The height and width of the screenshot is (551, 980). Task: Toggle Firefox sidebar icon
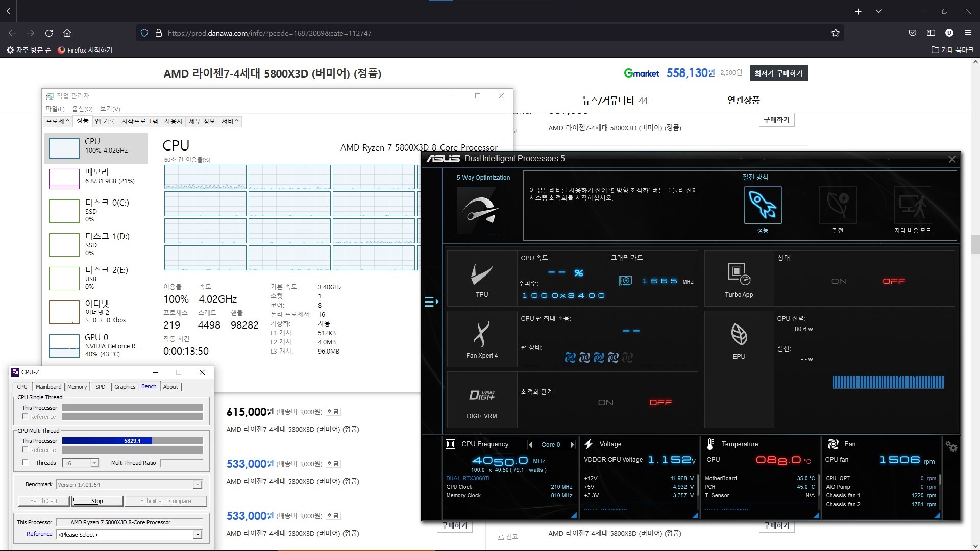(x=931, y=33)
